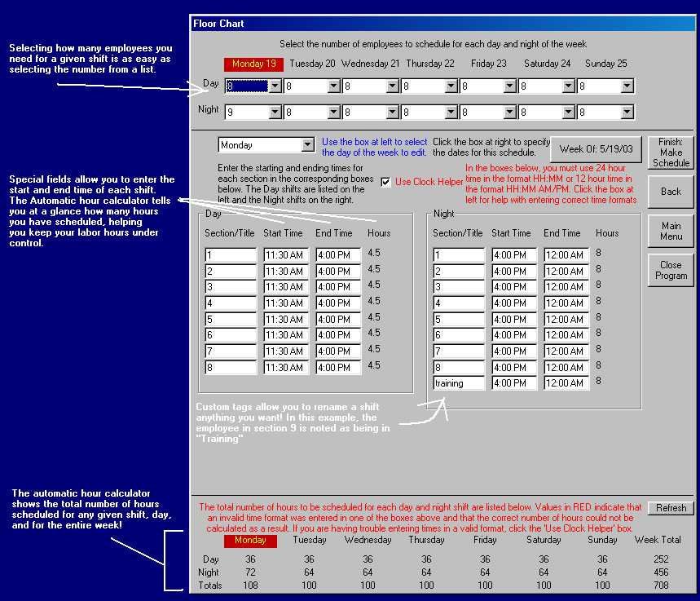Click the Week Total value 708
The image size is (700, 601).
click(x=661, y=585)
